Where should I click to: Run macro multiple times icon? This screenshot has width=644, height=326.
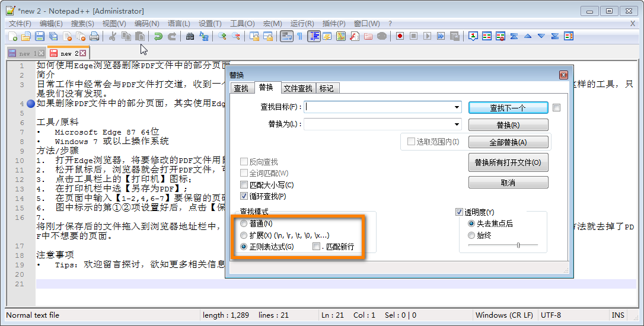click(441, 37)
